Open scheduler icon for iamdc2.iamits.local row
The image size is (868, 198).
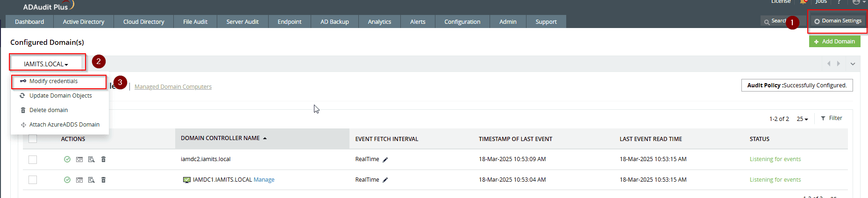(x=79, y=160)
